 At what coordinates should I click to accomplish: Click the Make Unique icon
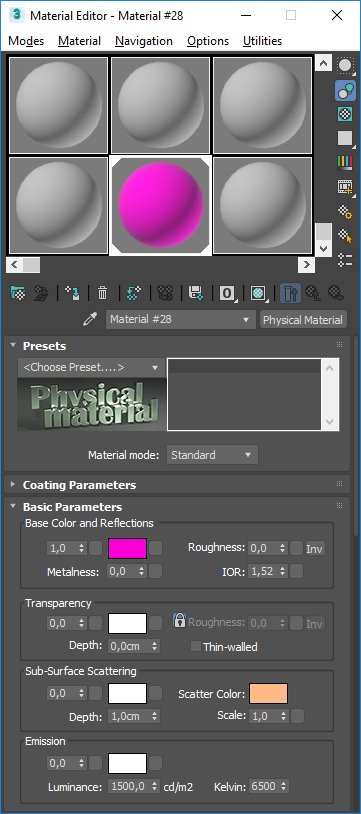[x=165, y=293]
